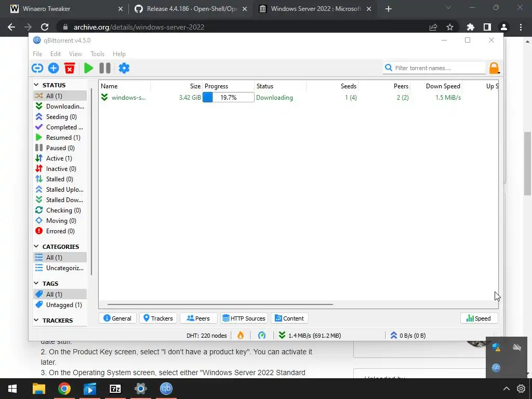Select the Active (1) filter
This screenshot has height=399, width=532.
click(x=60, y=158)
